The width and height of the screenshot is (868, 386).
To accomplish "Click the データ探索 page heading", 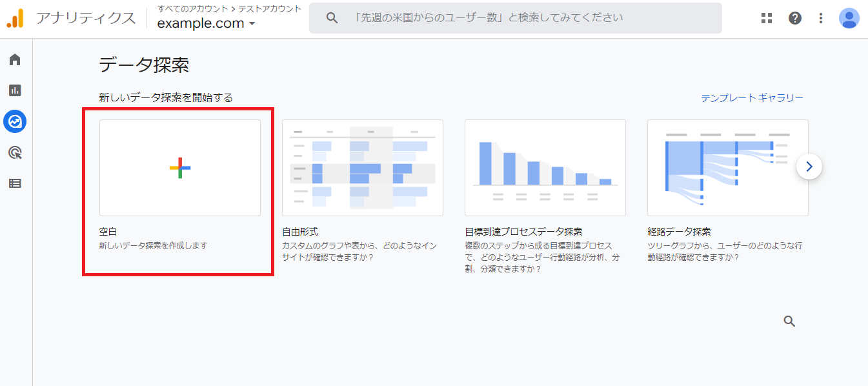I will coord(144,65).
